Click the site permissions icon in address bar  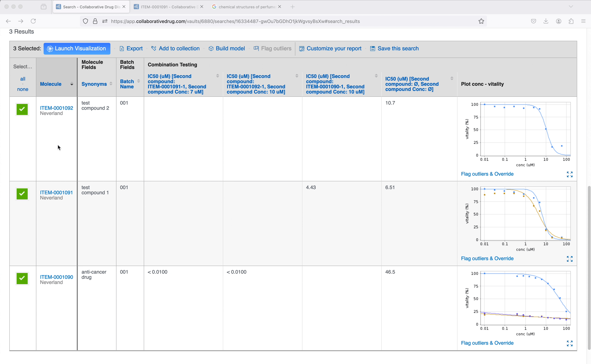pos(105,21)
